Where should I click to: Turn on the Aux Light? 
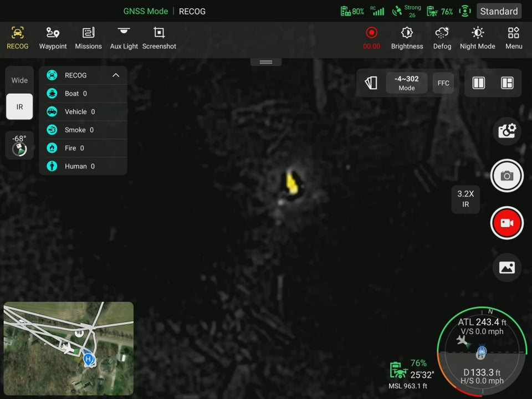(x=124, y=38)
